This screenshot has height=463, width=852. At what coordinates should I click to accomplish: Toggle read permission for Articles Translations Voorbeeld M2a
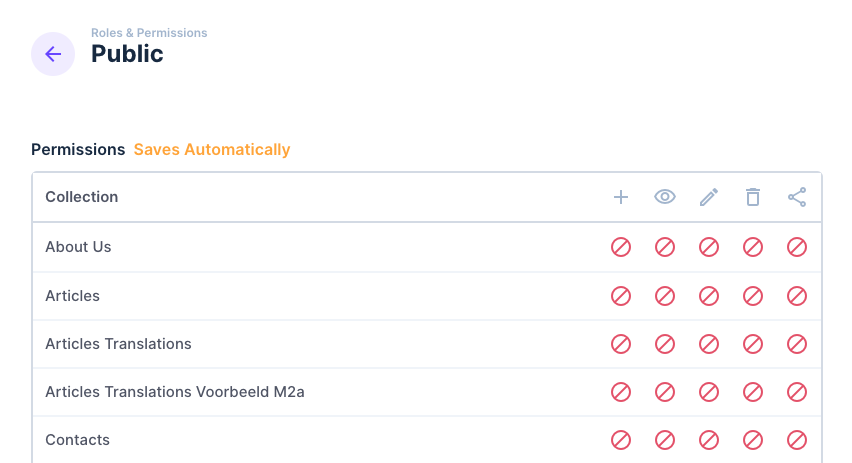(x=665, y=392)
